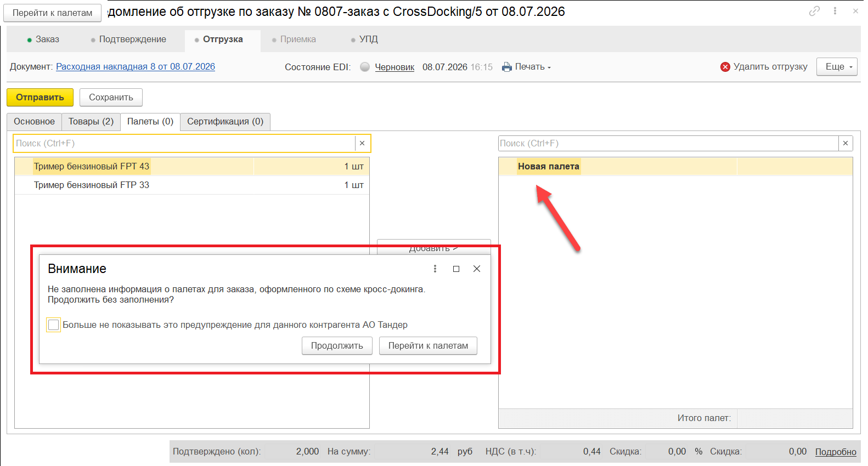
Task: Switch to the Товары (2) tab
Action: click(91, 122)
